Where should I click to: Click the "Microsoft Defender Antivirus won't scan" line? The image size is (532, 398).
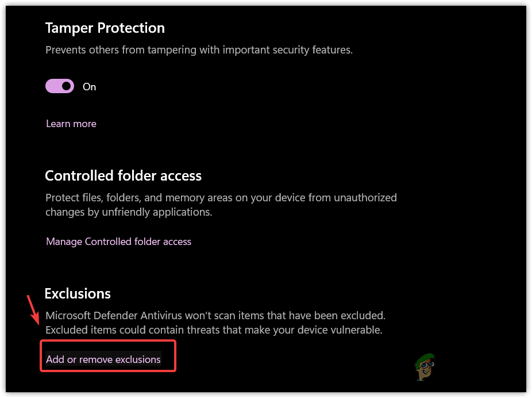tap(215, 316)
